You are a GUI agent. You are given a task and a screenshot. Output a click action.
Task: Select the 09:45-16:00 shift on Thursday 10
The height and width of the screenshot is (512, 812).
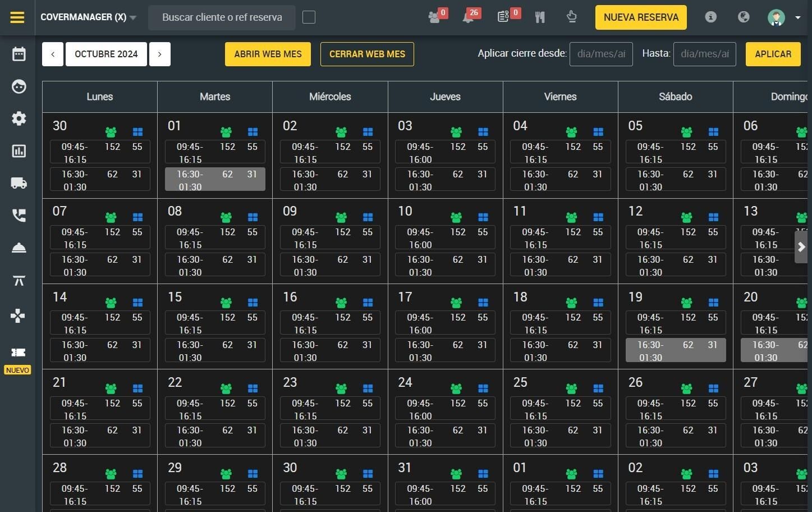[x=445, y=237]
